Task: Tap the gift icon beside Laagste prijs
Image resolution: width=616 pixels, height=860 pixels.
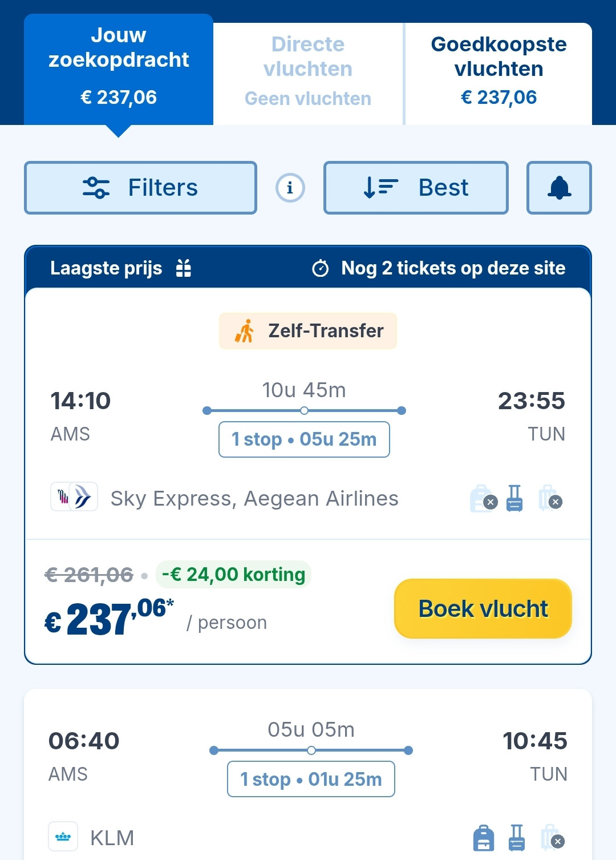Action: (184, 268)
